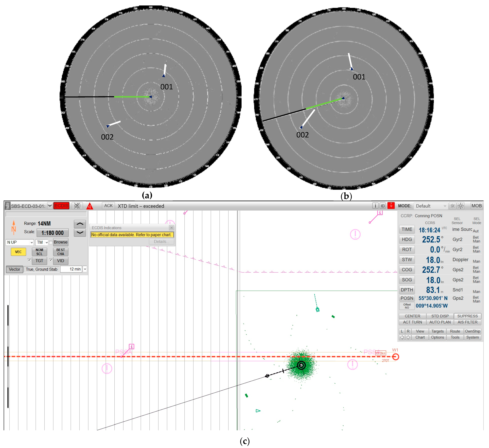Click the empty status field above Range
The height and width of the screenshot is (448, 489).
pos(46,214)
